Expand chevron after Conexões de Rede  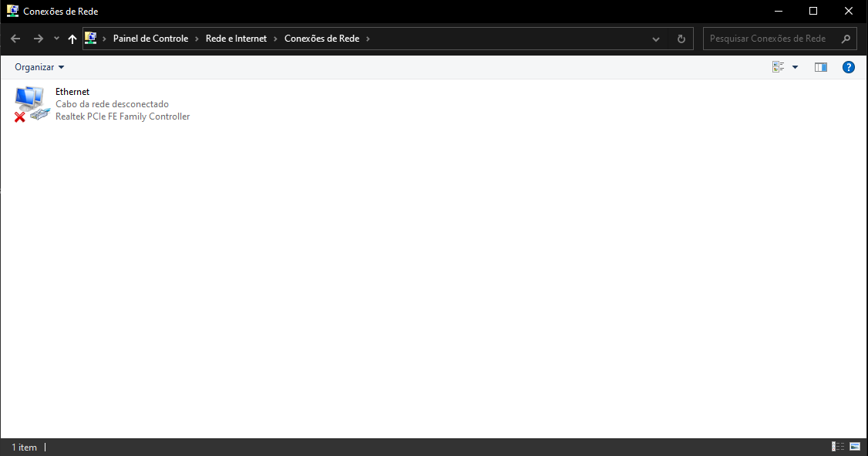368,39
